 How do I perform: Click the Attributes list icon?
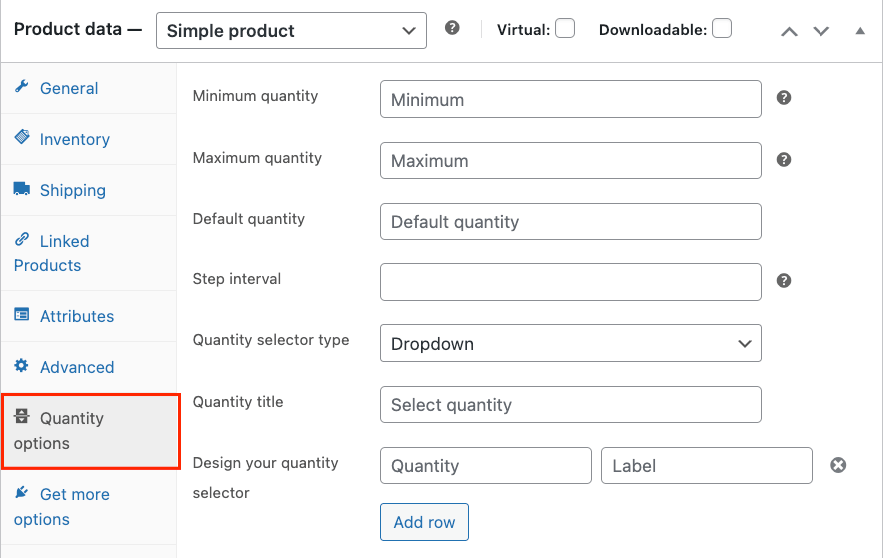21,314
